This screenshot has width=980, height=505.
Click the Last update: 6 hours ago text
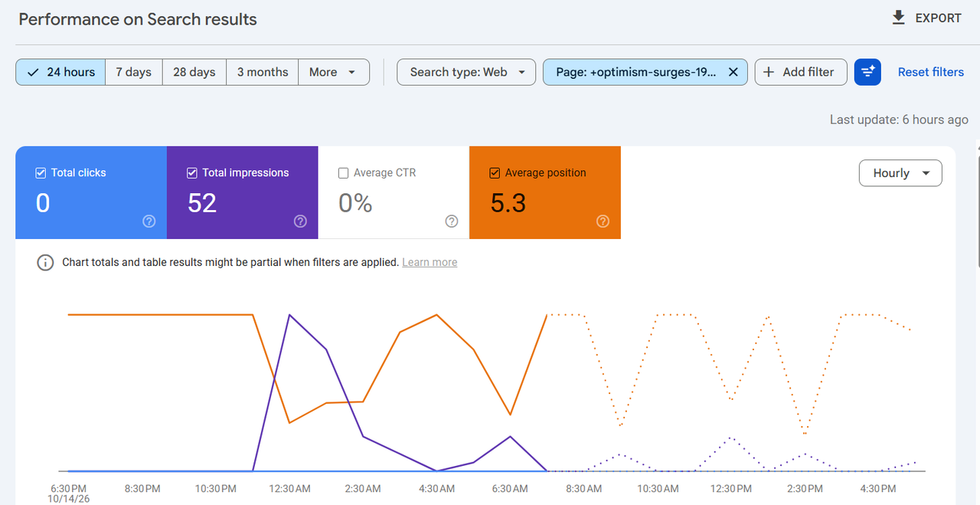pos(899,120)
